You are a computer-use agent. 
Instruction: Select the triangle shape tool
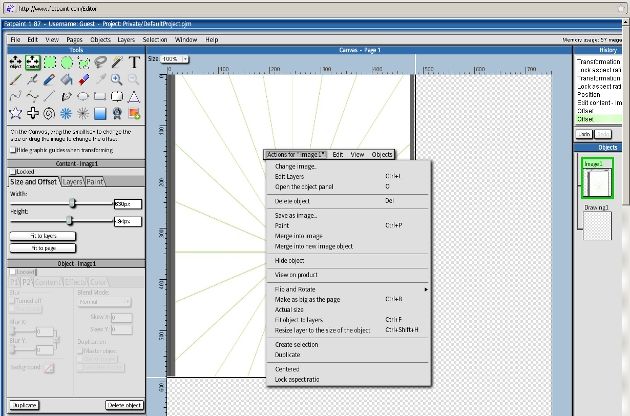pyautogui.click(x=134, y=96)
